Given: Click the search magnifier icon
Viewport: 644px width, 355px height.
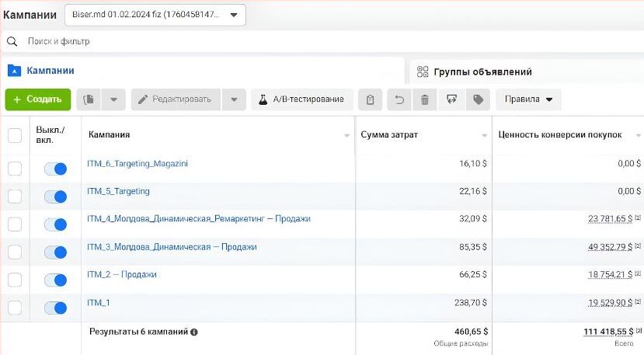Looking at the screenshot, I should pyautogui.click(x=12, y=41).
